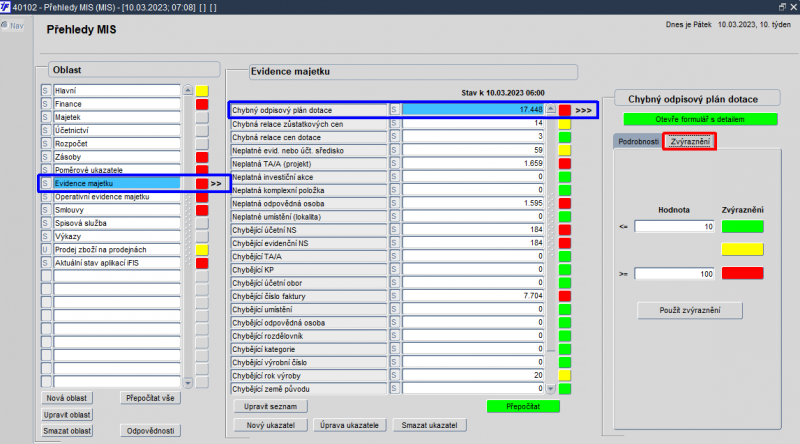Image resolution: width=800 pixels, height=444 pixels.
Task: Click the U marker beside Prodej zboží na prodejnách
Action: point(45,250)
